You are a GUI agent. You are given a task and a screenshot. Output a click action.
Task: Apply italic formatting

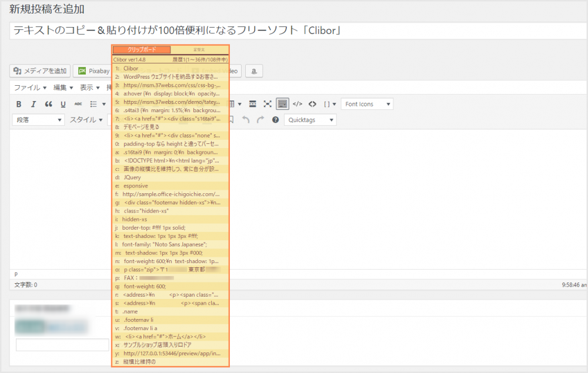[x=34, y=104]
